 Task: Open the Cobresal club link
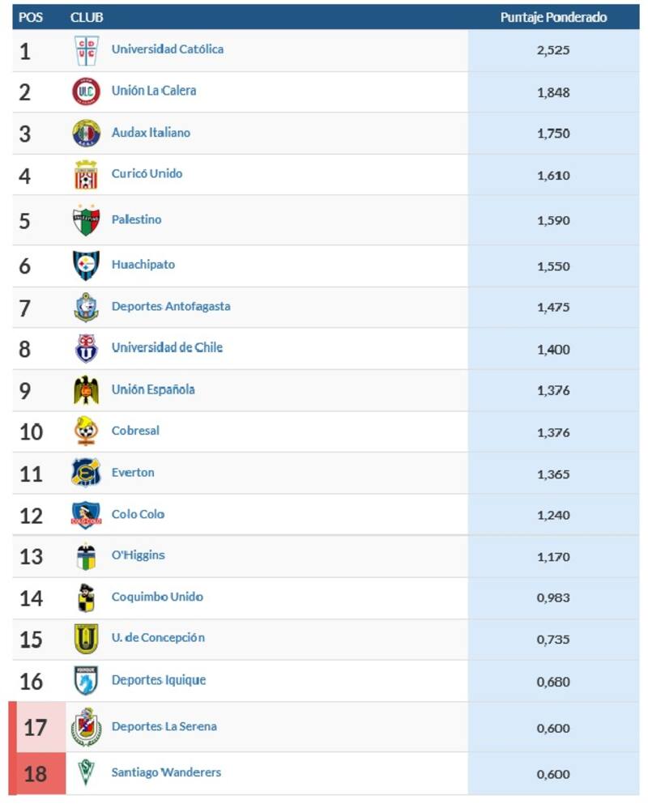click(135, 431)
